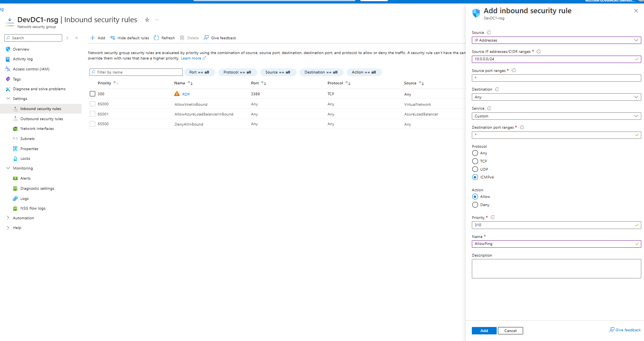
Task: Sort rules by Protocol column header
Action: (339, 83)
